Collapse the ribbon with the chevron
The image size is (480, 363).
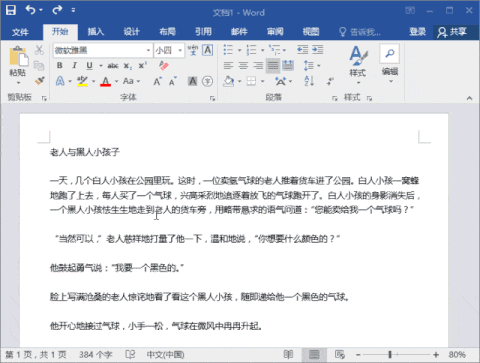point(469,98)
